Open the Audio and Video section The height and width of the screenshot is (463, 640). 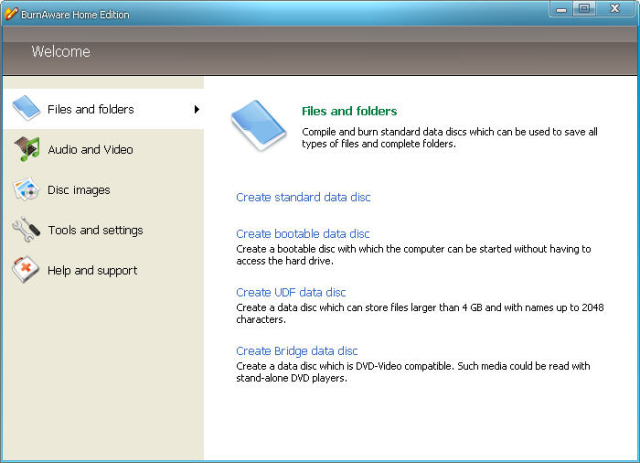(103, 149)
